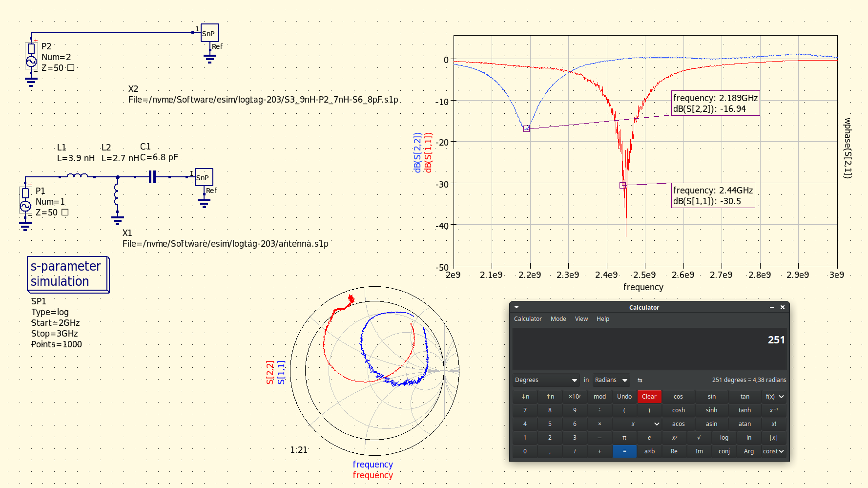This screenshot has height=488, width=868.
Task: Click 'L=3.9 nH' inductor value text
Action: (x=76, y=158)
